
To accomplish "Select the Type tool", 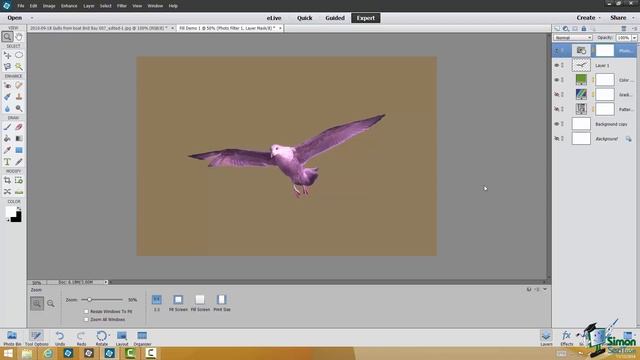I will tap(7, 162).
